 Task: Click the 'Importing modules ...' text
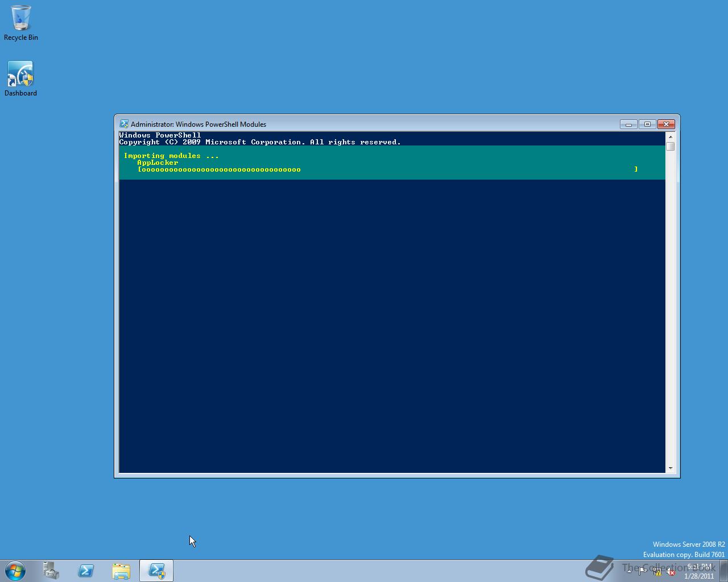coord(171,156)
